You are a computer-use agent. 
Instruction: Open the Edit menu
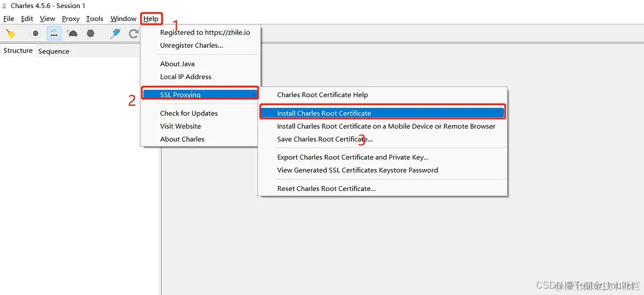pos(27,19)
